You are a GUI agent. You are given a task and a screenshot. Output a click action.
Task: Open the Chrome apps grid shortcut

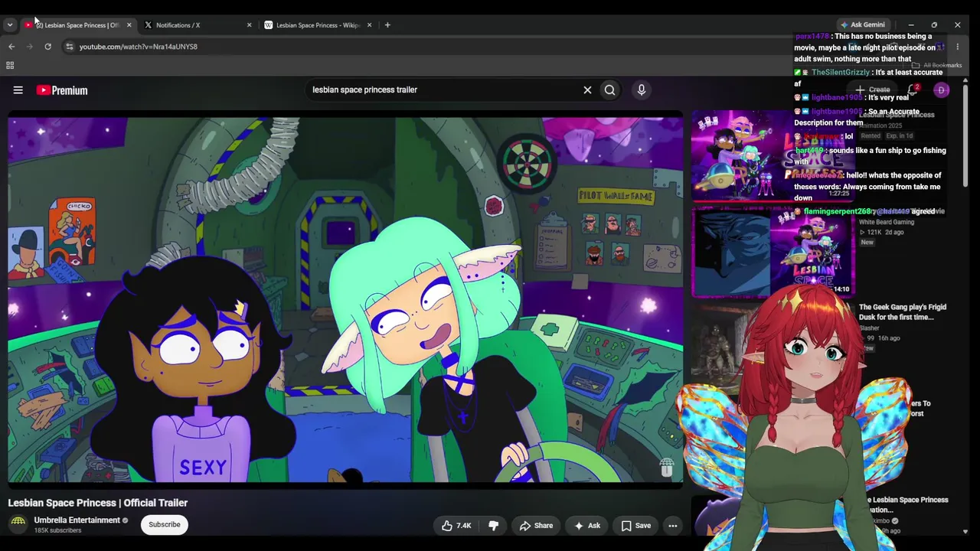(10, 66)
